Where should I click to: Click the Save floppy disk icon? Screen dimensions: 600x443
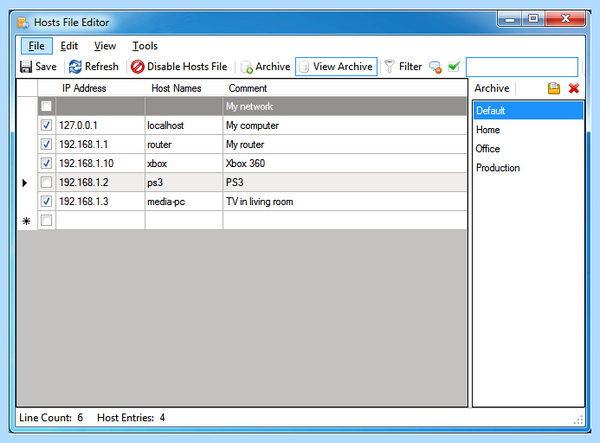tap(26, 67)
